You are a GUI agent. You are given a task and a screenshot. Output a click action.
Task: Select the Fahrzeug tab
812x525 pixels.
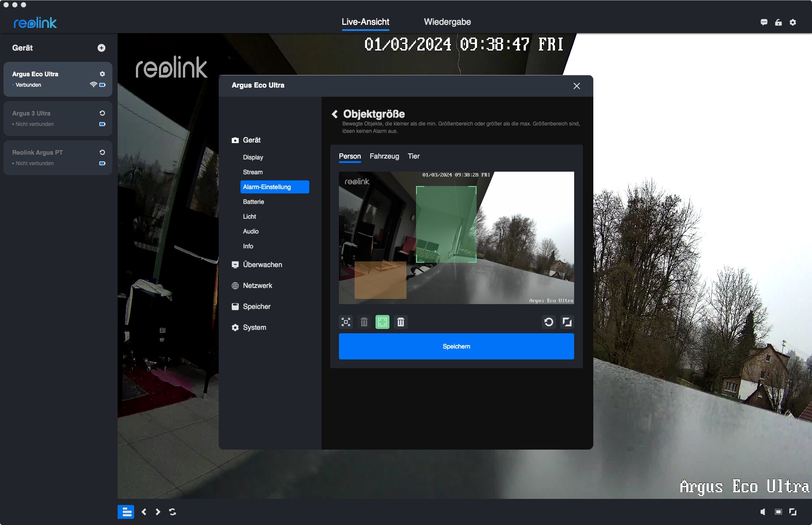coord(384,156)
